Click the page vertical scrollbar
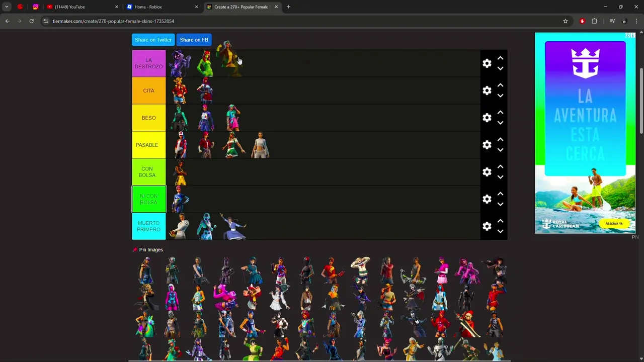Viewport: 644px width, 362px height. (641, 101)
